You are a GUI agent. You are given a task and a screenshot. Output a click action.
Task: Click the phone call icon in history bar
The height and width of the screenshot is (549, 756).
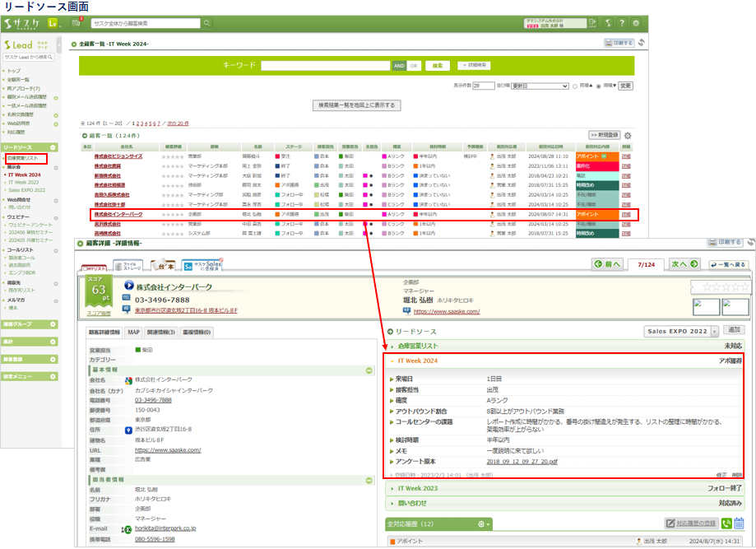(x=726, y=523)
